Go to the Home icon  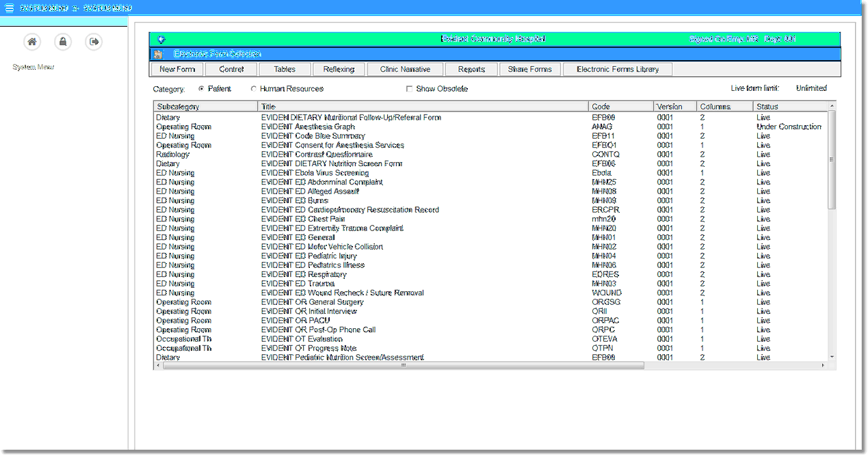[31, 42]
